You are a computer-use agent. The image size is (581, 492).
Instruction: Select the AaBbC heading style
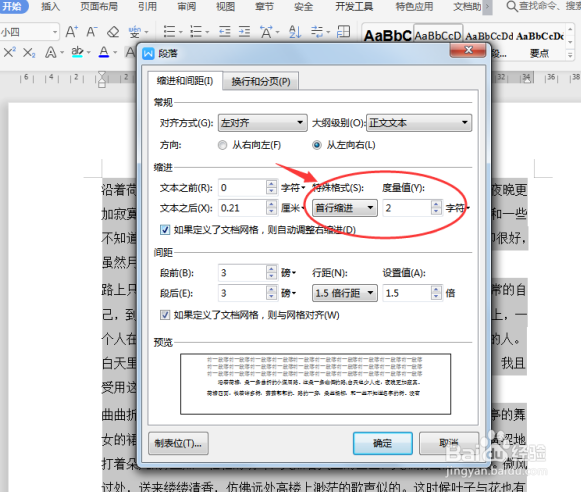[387, 36]
